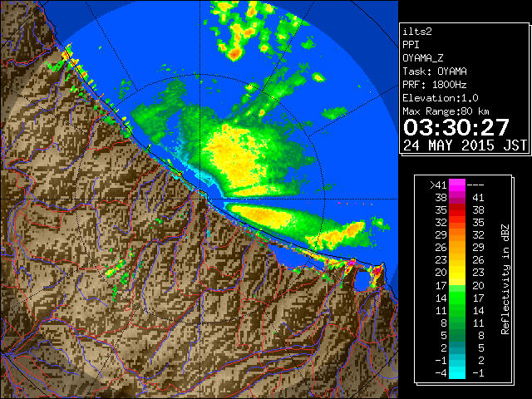
Task: Select the "24 MAY 2015 JST" date
Action: pos(465,145)
